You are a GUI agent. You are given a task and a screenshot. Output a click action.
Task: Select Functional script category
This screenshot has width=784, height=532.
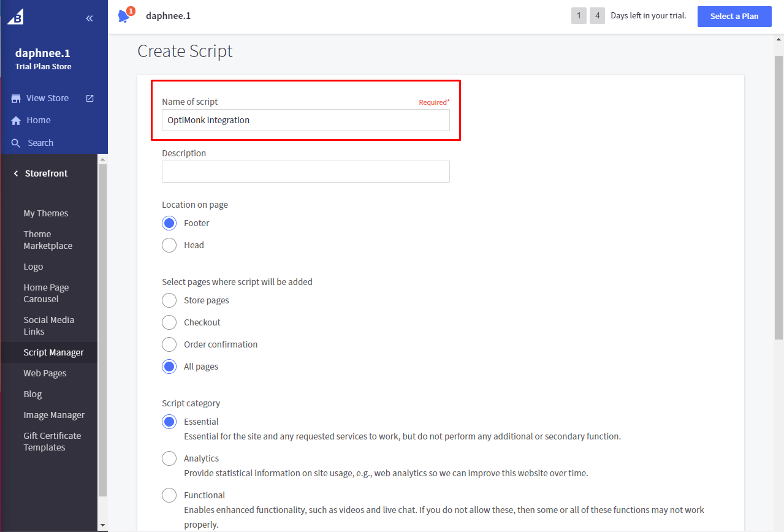(x=169, y=495)
